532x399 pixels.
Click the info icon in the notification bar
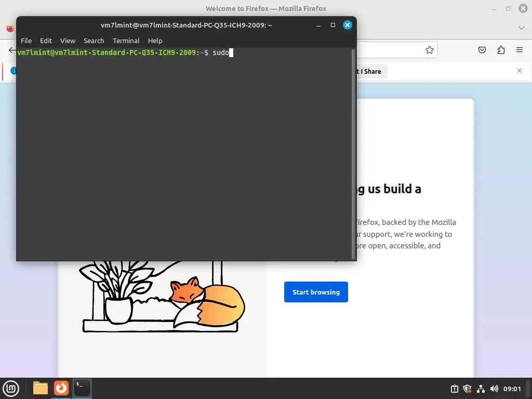(x=14, y=71)
